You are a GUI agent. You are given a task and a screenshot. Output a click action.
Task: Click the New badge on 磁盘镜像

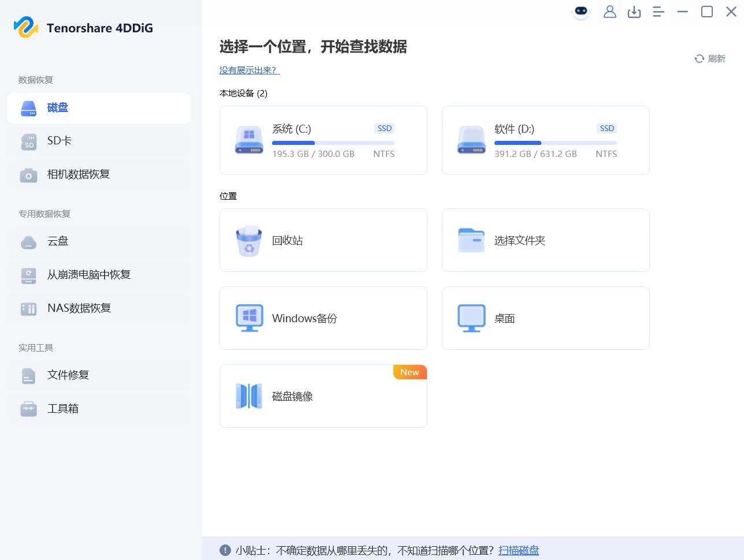[x=410, y=372]
